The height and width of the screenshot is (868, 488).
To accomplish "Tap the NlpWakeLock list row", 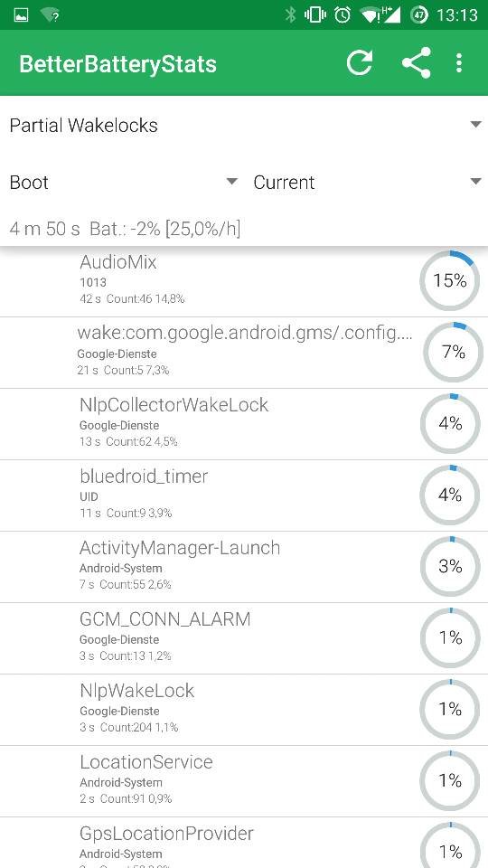I will pyautogui.click(x=244, y=710).
